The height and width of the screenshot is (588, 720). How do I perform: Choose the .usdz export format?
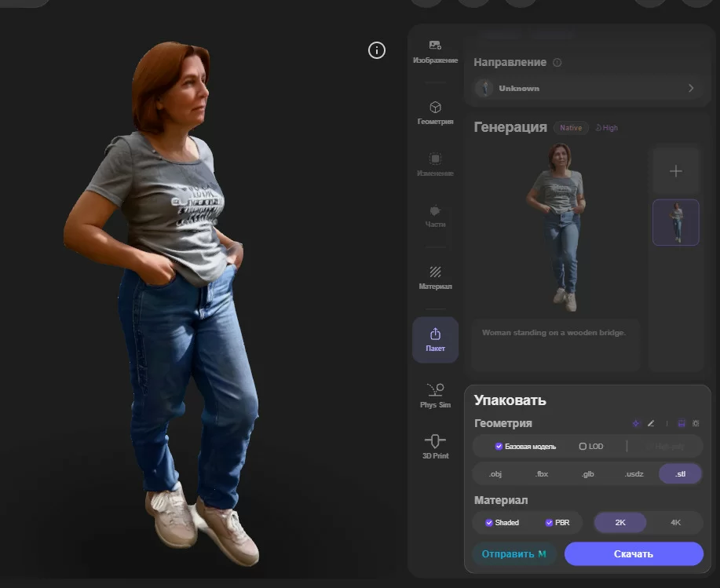click(x=634, y=473)
